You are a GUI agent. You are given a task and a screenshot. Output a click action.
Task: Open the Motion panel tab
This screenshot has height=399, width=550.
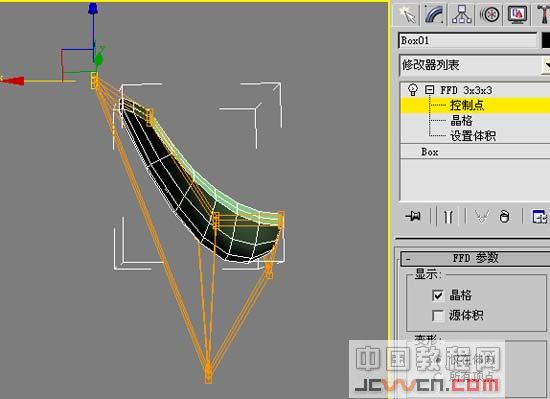pos(489,14)
